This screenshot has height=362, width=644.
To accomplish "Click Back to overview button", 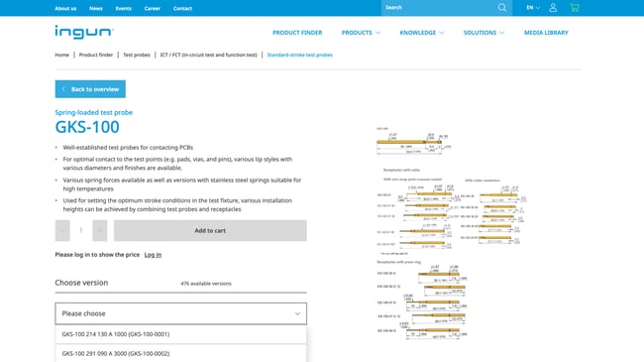I will [x=90, y=89].
